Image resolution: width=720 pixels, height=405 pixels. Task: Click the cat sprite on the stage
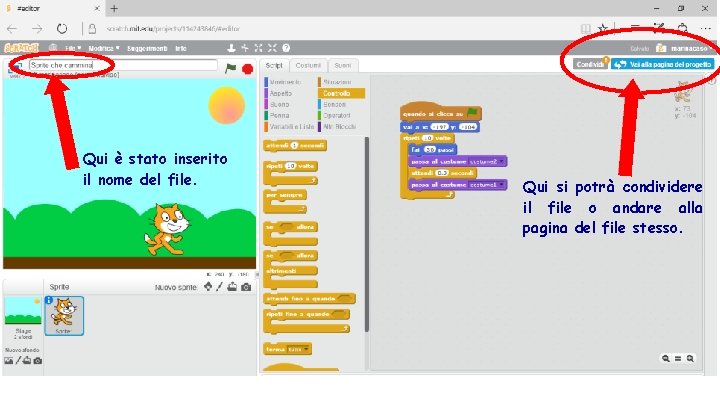point(166,229)
